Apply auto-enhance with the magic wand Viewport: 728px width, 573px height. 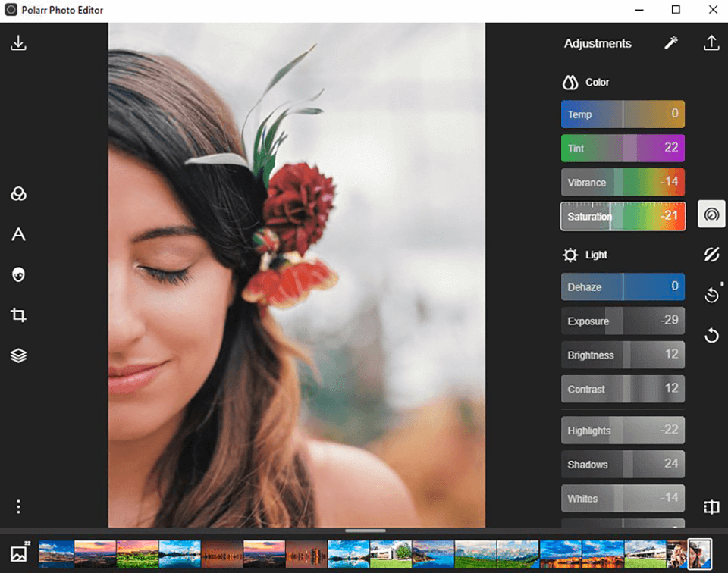click(x=670, y=43)
